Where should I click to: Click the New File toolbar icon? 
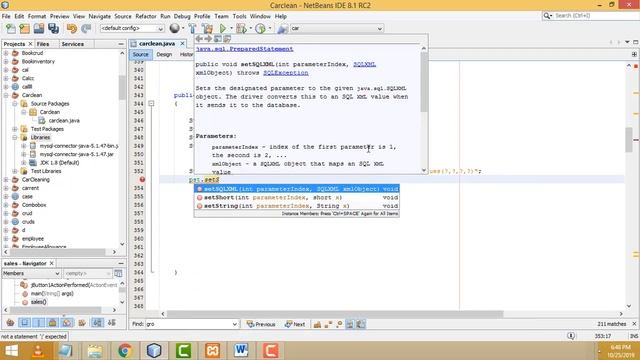[11, 28]
